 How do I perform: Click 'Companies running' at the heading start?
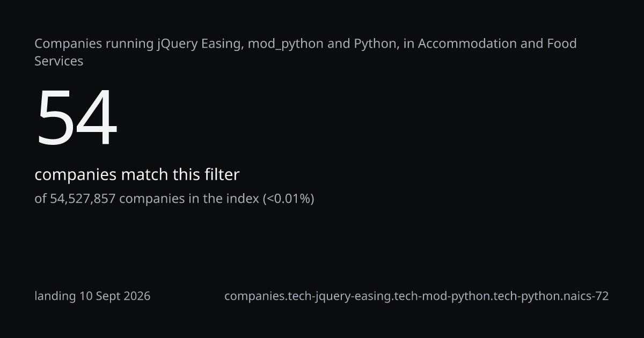tap(94, 43)
